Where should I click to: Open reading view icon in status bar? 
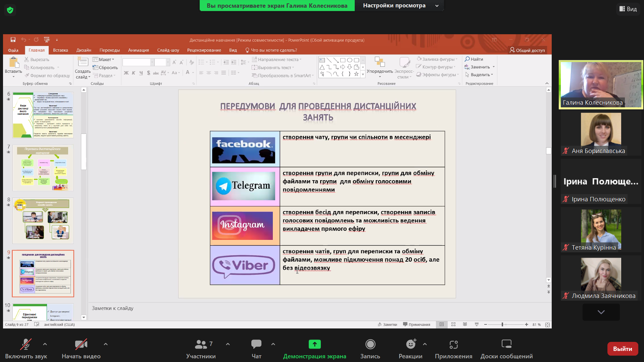pos(465,324)
